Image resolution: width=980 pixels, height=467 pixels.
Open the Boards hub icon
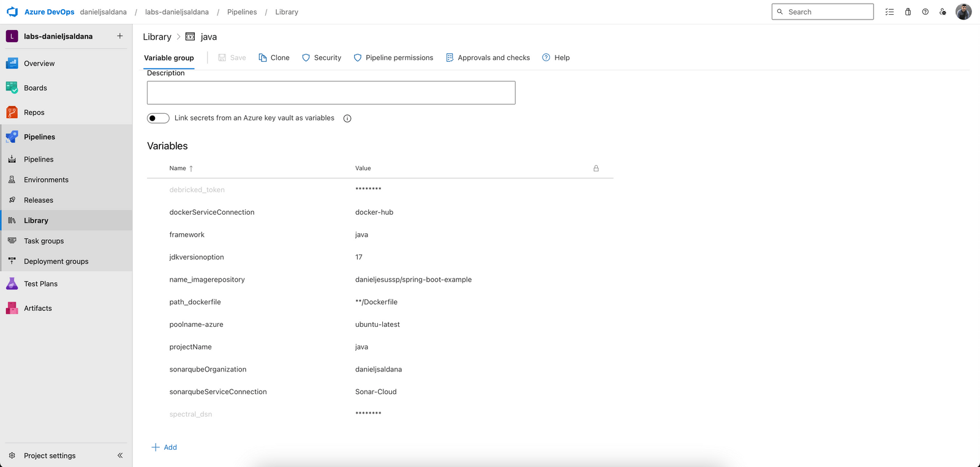pyautogui.click(x=12, y=88)
